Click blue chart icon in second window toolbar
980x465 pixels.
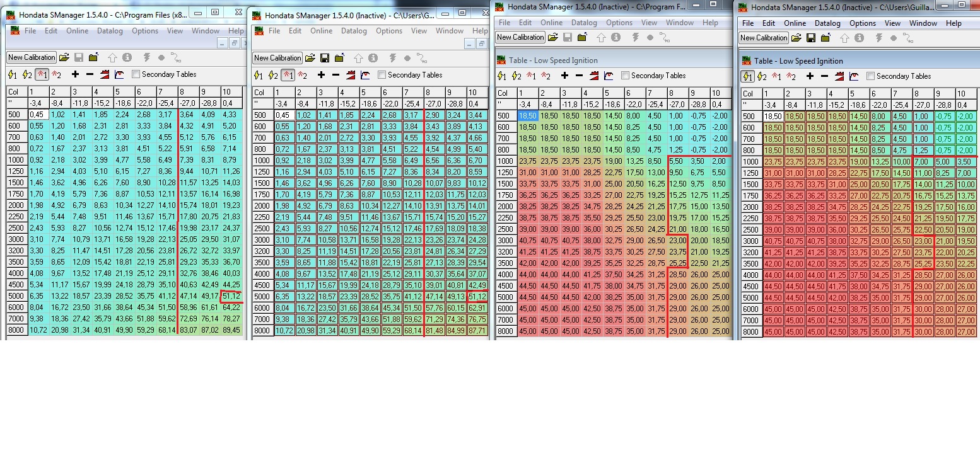(x=365, y=75)
